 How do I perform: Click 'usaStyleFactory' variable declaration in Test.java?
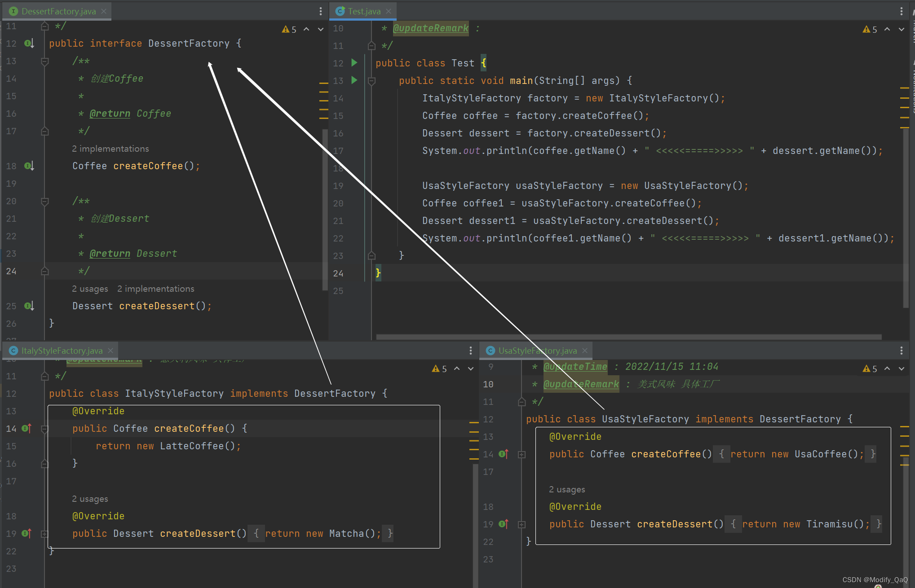(559, 186)
